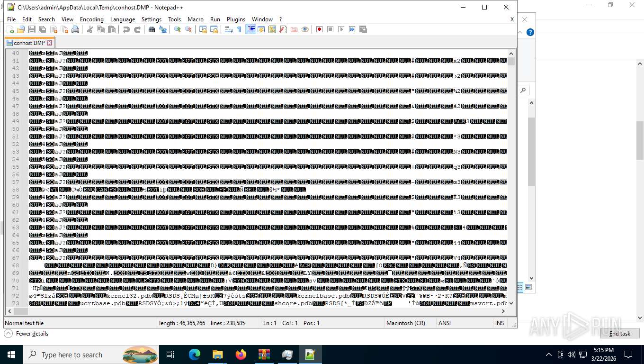The image size is (644, 364).
Task: Start macro recording with the red record icon
Action: [x=320, y=29]
